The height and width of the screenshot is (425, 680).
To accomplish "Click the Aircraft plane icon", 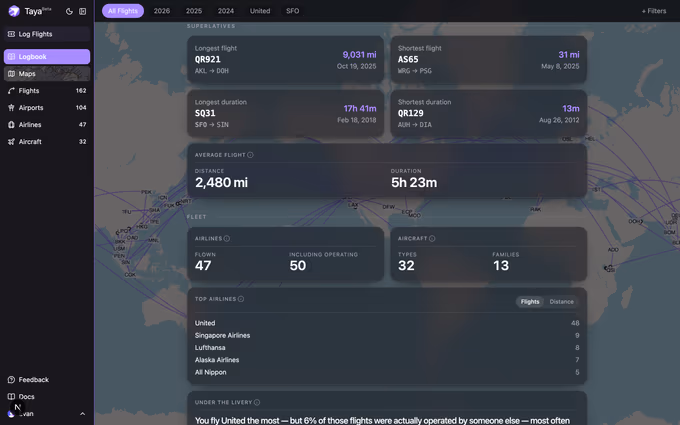I will pos(11,141).
